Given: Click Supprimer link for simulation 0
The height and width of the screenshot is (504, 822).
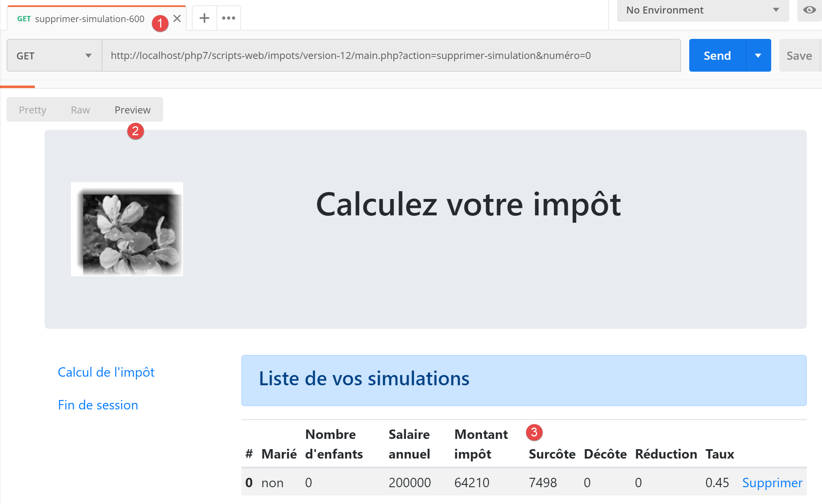Looking at the screenshot, I should (772, 483).
